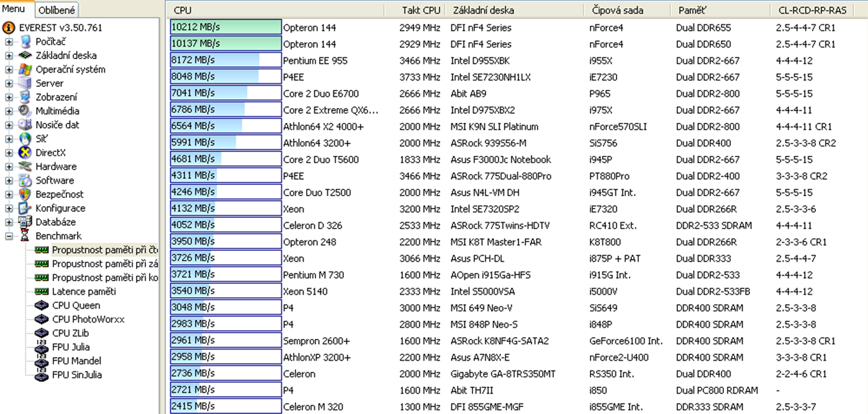Select the Athlon64 X2 4000+ entry

tap(323, 127)
